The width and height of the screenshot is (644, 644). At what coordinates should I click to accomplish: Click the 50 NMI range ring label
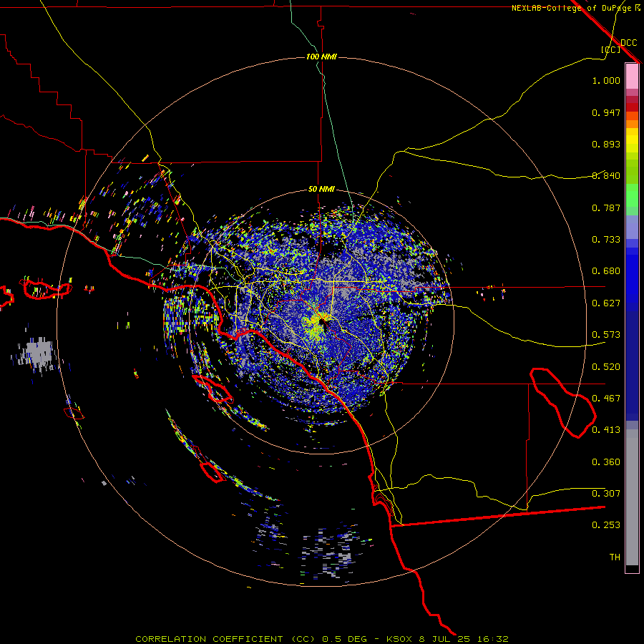pyautogui.click(x=321, y=189)
